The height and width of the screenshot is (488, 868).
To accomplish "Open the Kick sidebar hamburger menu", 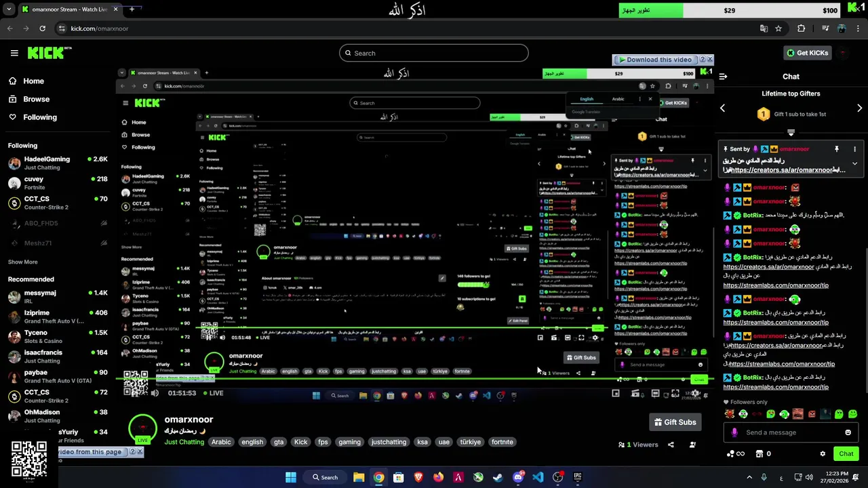I will point(14,53).
